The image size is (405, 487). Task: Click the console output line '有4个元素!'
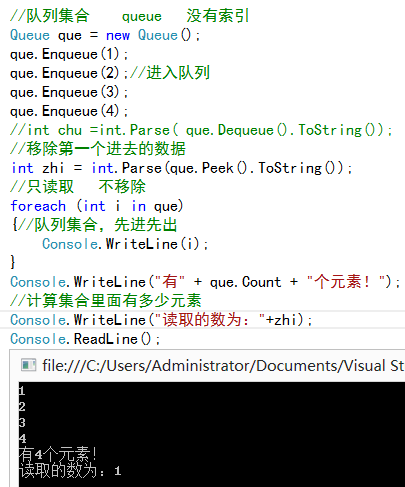58,454
